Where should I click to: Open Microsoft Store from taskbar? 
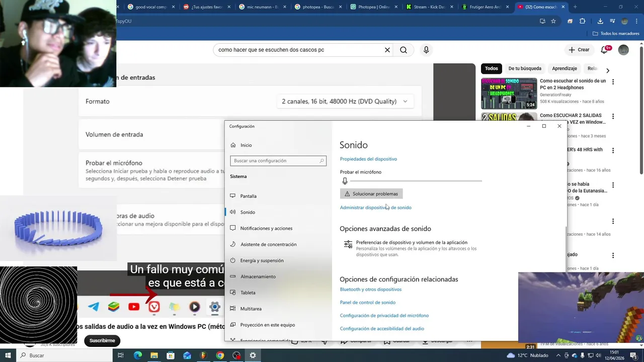coord(171,355)
